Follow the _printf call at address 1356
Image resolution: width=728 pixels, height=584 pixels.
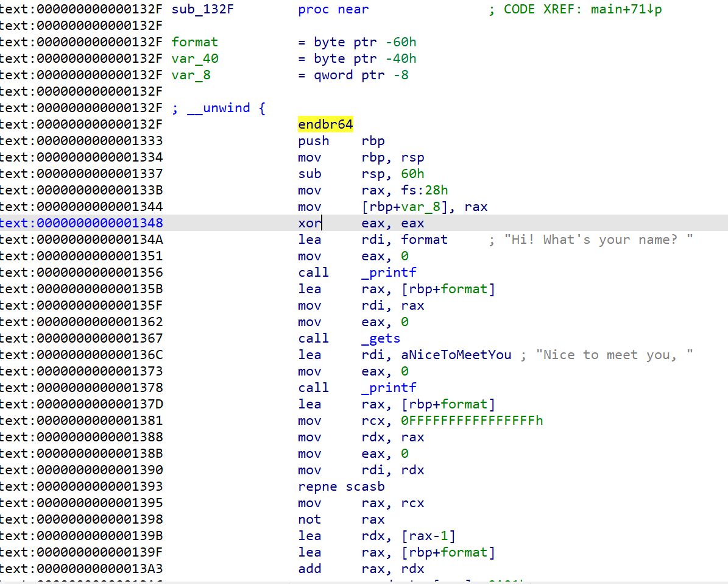[x=389, y=272]
